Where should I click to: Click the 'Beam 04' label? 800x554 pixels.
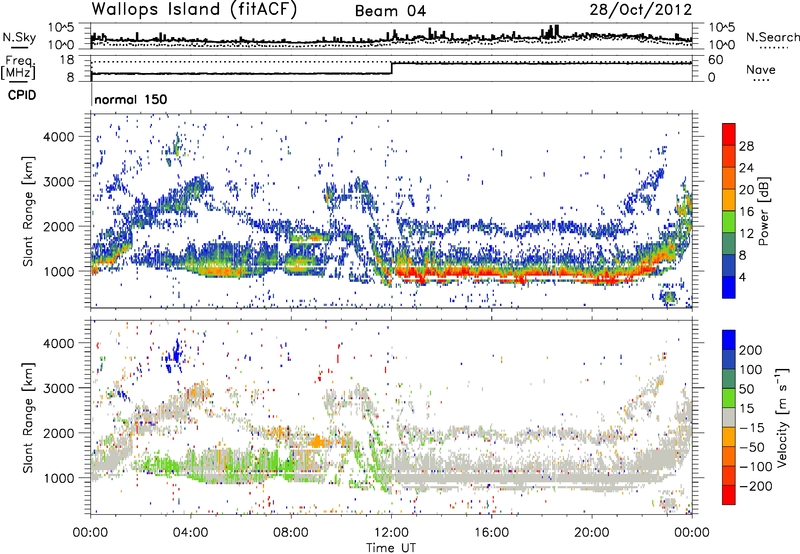pos(390,11)
